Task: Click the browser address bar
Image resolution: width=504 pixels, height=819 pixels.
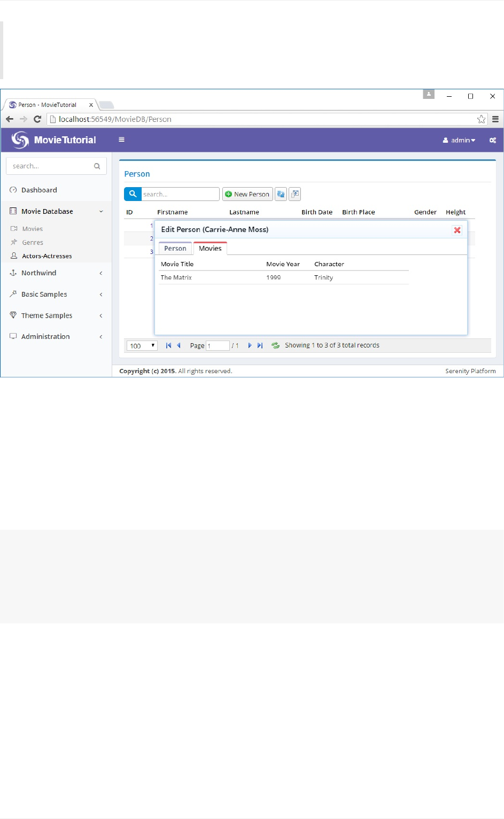Action: [267, 119]
